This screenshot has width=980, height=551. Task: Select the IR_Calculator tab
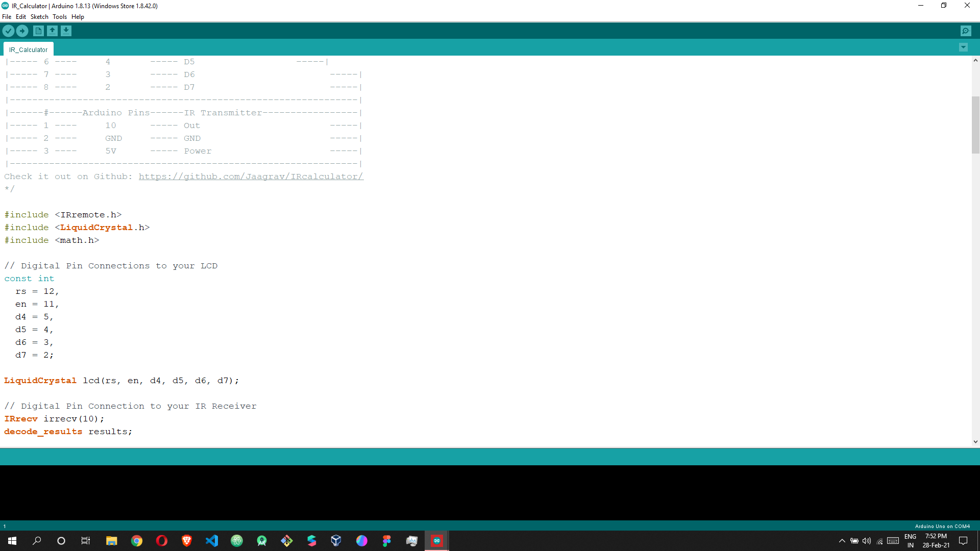(28, 49)
